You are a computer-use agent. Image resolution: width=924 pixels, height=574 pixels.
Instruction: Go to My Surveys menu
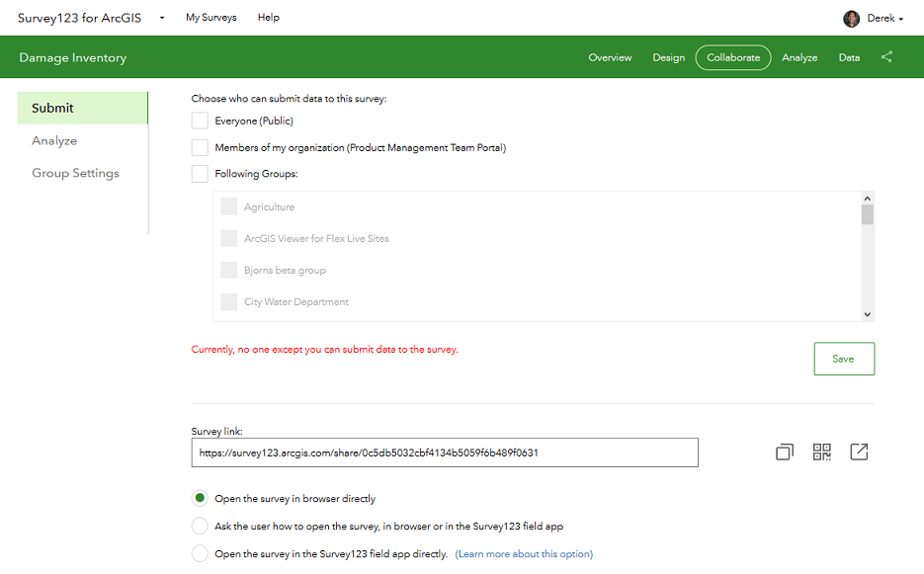pyautogui.click(x=211, y=18)
